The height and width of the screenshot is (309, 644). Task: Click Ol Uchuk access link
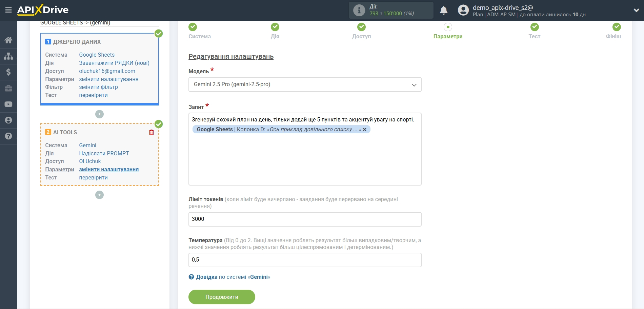(x=90, y=161)
